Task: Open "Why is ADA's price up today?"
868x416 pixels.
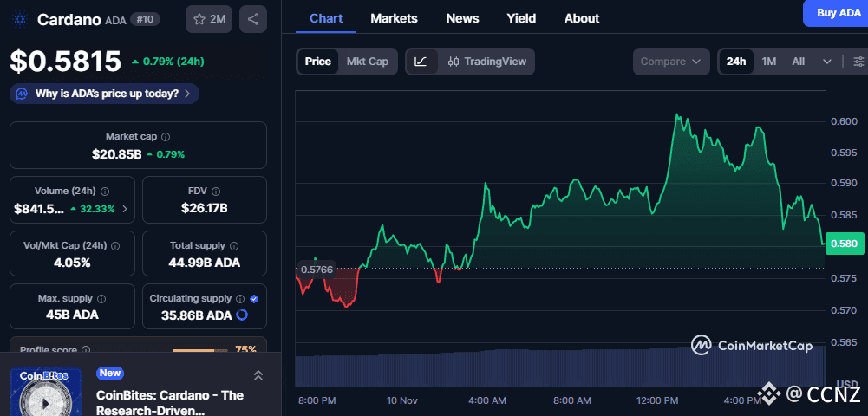Action: pos(104,93)
